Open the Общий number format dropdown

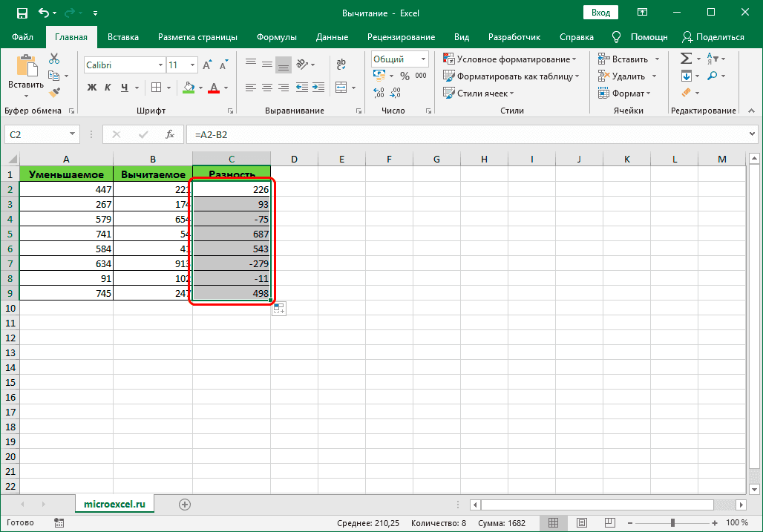coord(423,59)
